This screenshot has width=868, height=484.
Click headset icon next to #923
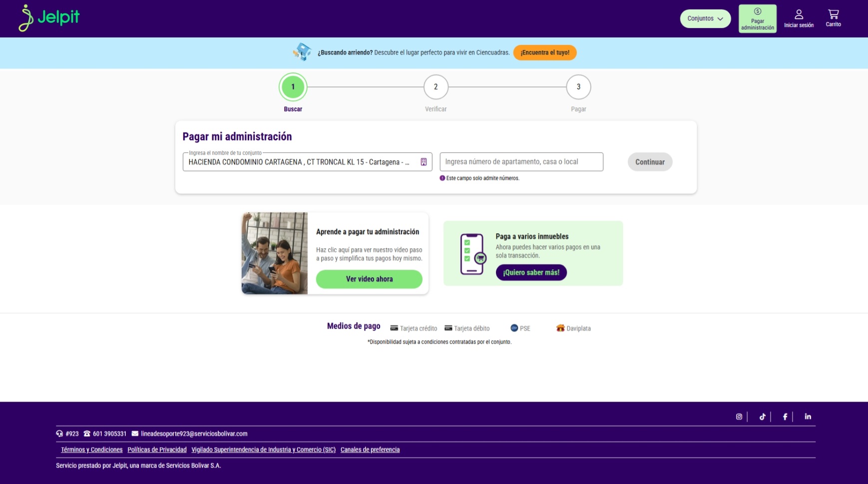click(59, 434)
